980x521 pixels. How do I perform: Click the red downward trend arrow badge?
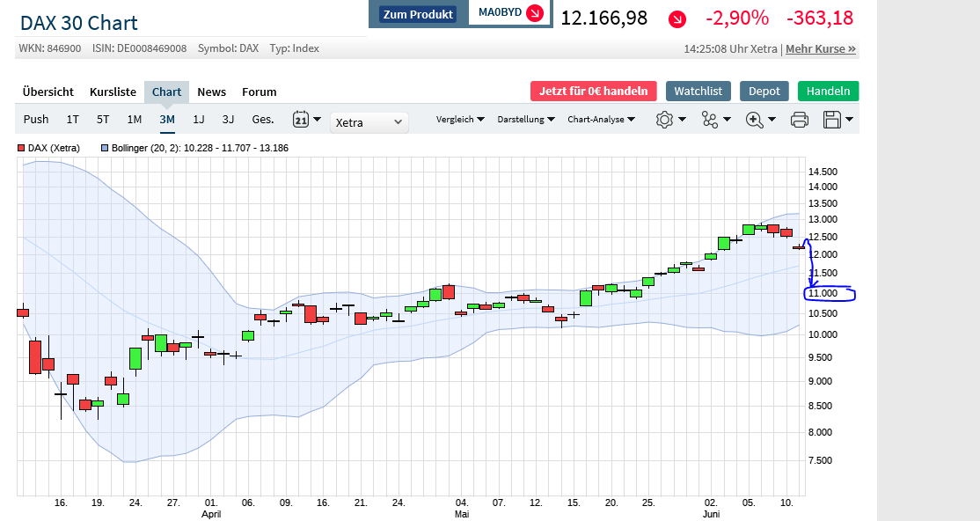tap(676, 18)
